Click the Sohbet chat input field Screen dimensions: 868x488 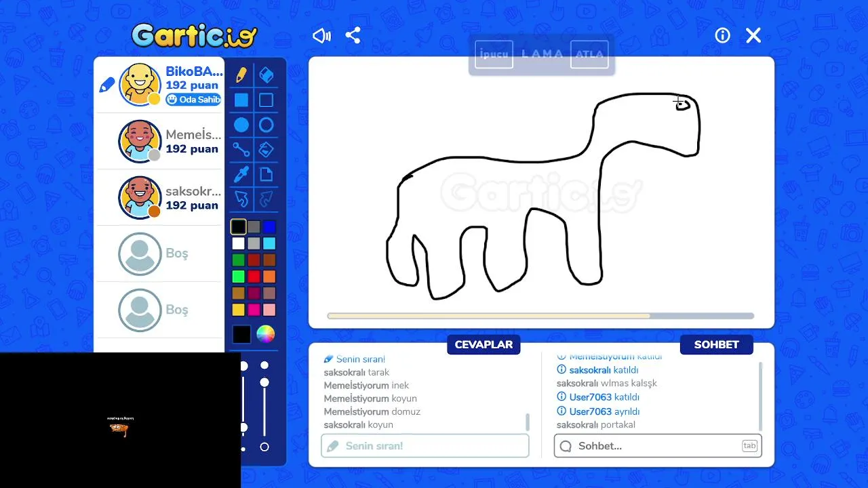pos(658,446)
